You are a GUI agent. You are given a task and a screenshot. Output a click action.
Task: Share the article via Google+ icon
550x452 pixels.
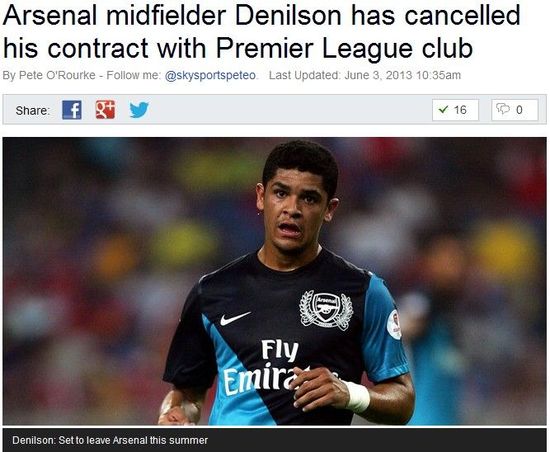(105, 110)
